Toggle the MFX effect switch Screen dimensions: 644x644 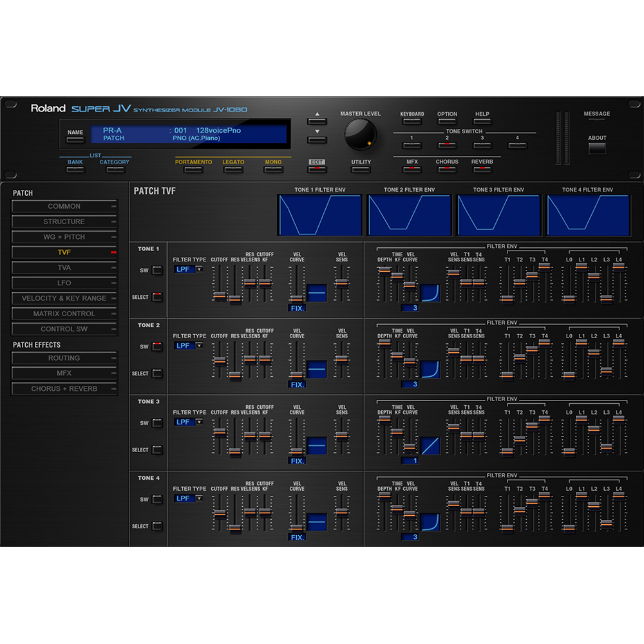(x=412, y=169)
